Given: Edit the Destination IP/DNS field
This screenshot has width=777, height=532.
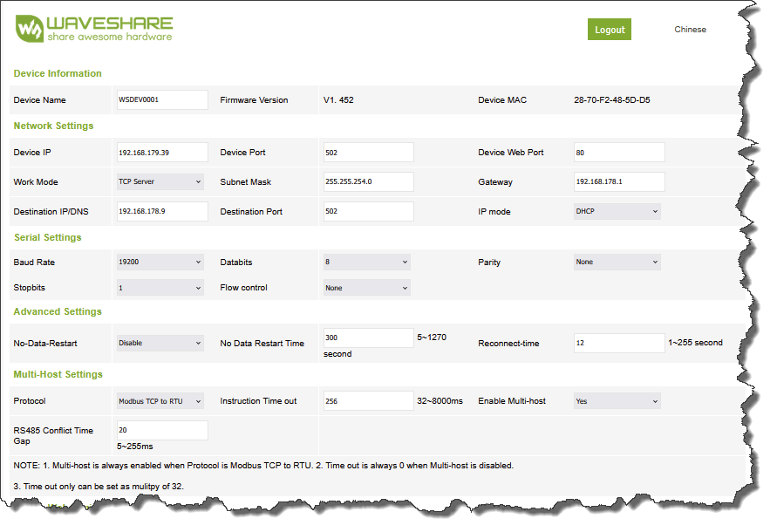Looking at the screenshot, I should click(x=162, y=211).
